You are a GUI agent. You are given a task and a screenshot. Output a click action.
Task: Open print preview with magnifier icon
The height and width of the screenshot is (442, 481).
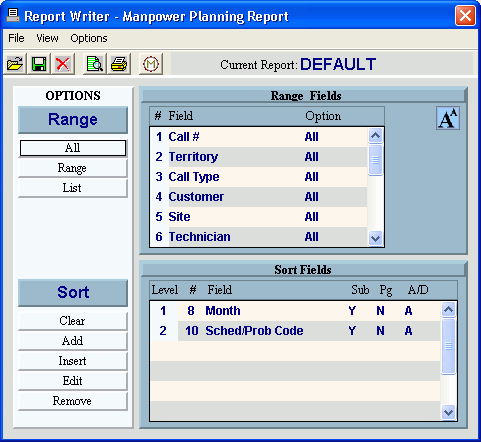coord(95,63)
